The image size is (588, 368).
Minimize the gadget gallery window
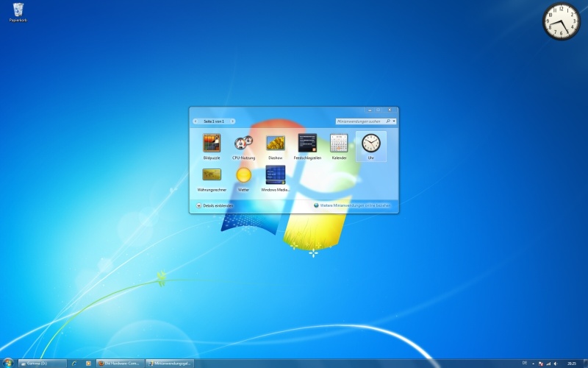[x=370, y=110]
